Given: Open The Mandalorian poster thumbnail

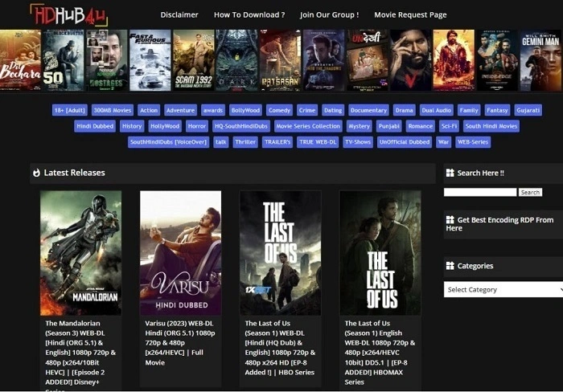Looking at the screenshot, I should tap(80, 252).
